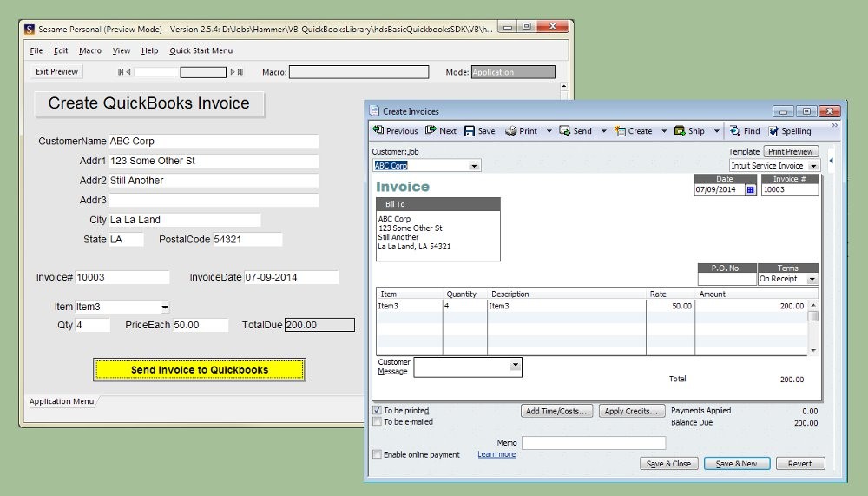868x496 pixels.
Task: Click the Qty field in Sesame form
Action: pyautogui.click(x=93, y=325)
